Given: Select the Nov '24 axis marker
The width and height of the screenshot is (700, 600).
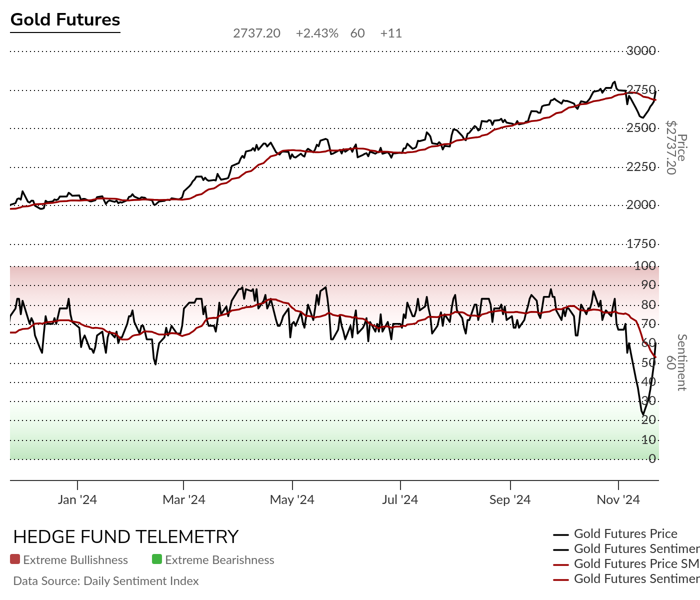Looking at the screenshot, I should point(618,499).
